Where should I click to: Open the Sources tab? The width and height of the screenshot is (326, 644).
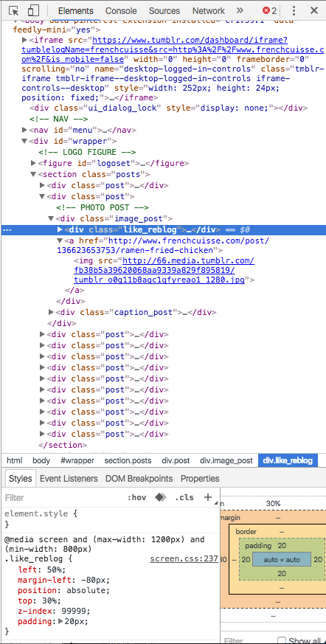pyautogui.click(x=164, y=10)
